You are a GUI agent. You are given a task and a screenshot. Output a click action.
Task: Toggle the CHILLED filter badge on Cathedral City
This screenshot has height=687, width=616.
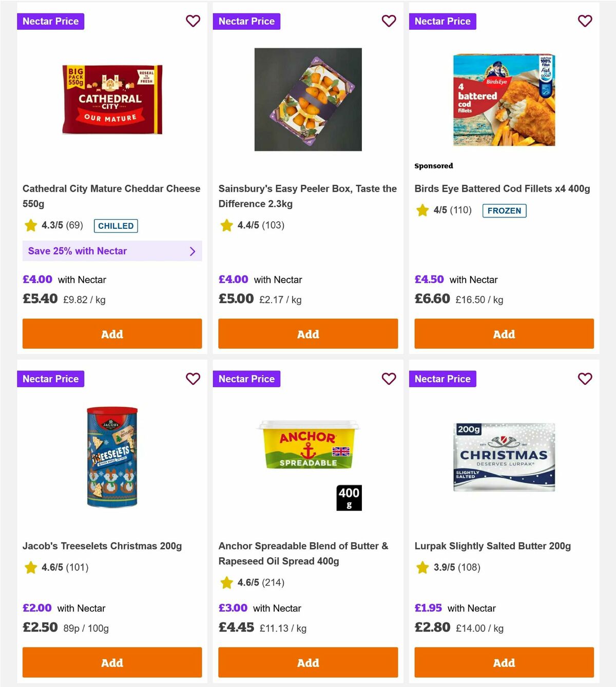point(115,226)
